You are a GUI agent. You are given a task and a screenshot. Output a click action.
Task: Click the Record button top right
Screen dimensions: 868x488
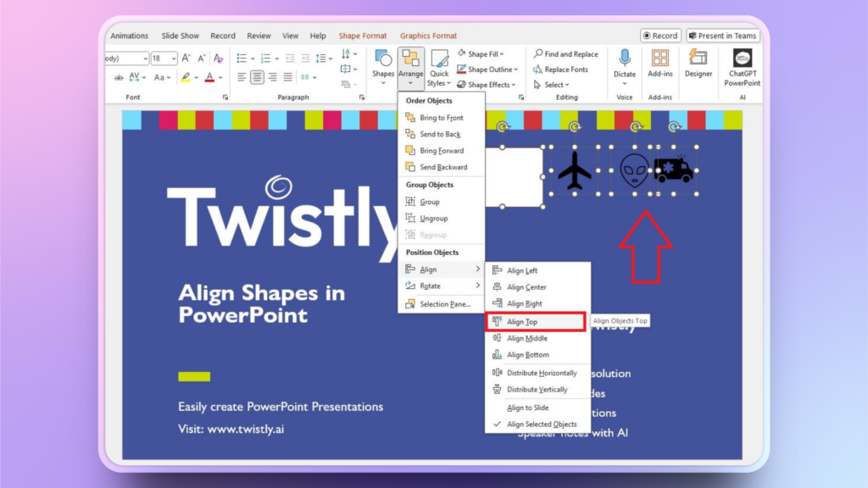[660, 36]
